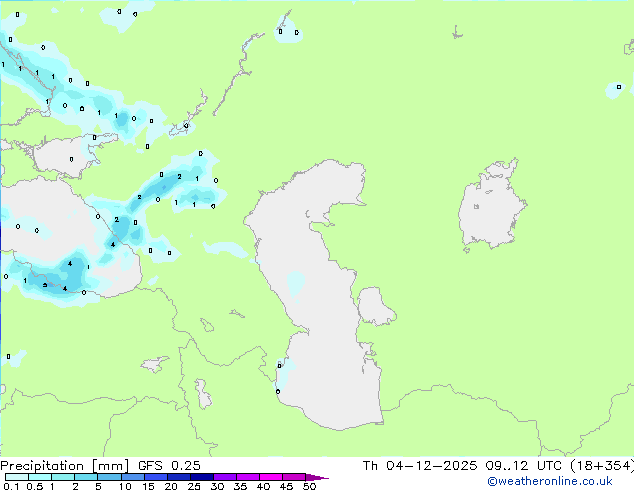Open the weatheronline.co.uk link
The image size is (634, 490).
pyautogui.click(x=550, y=481)
